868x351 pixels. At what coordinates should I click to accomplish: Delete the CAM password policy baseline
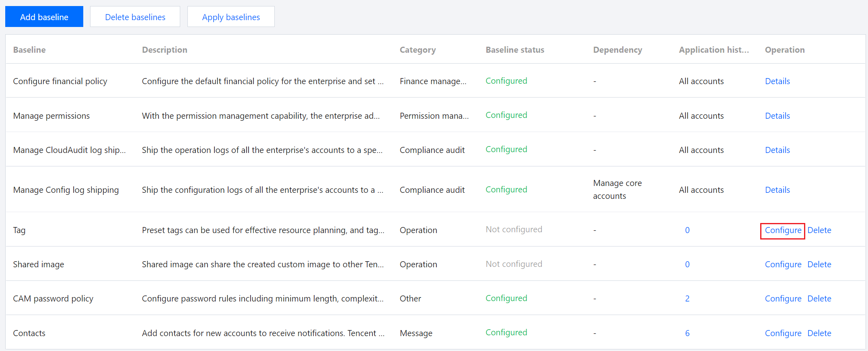click(x=819, y=299)
